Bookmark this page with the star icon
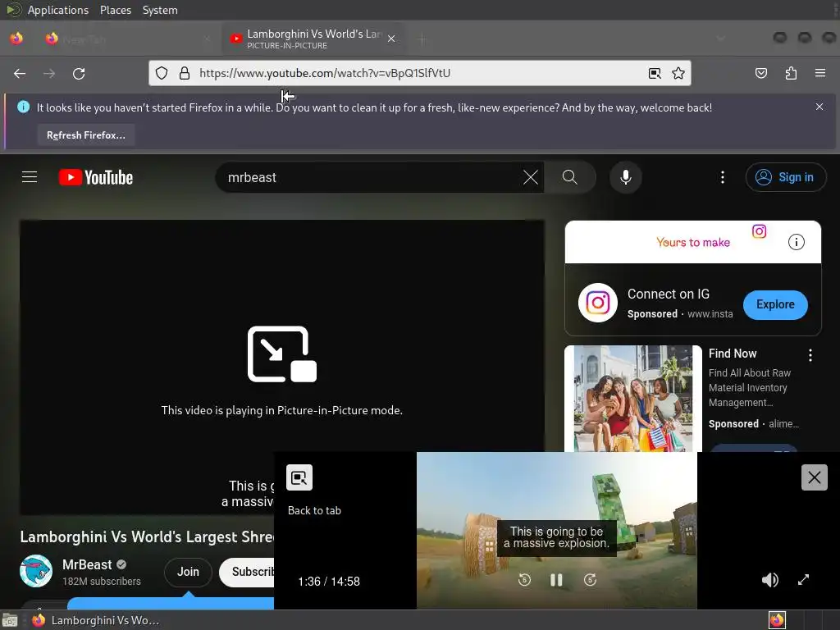 point(678,73)
